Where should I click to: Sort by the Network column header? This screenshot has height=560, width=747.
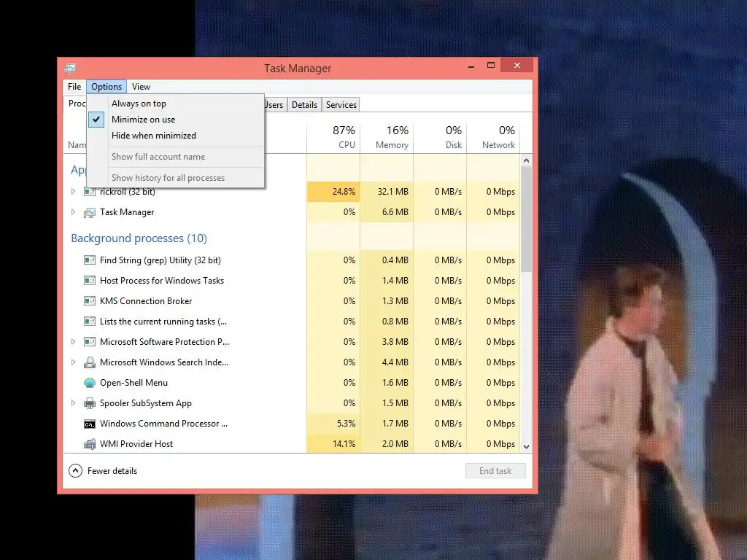[x=494, y=137]
